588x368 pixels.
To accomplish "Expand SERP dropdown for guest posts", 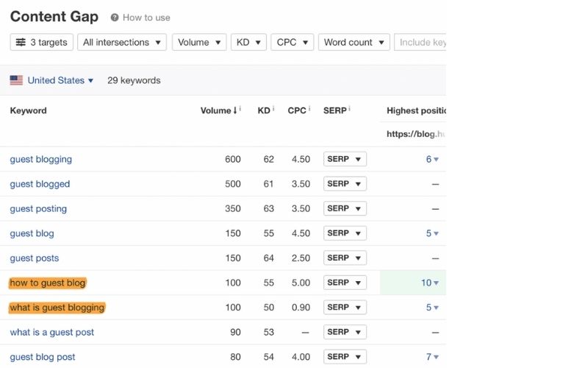I will tap(345, 258).
